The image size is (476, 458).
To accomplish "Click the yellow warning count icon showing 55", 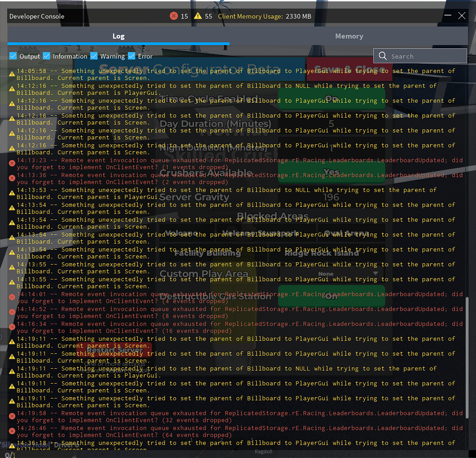I will (x=198, y=16).
